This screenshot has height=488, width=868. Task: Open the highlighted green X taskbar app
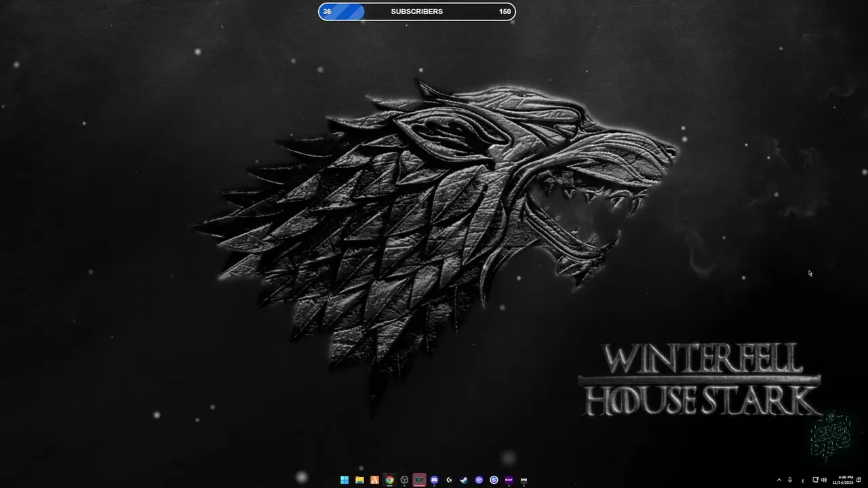pyautogui.click(x=419, y=480)
